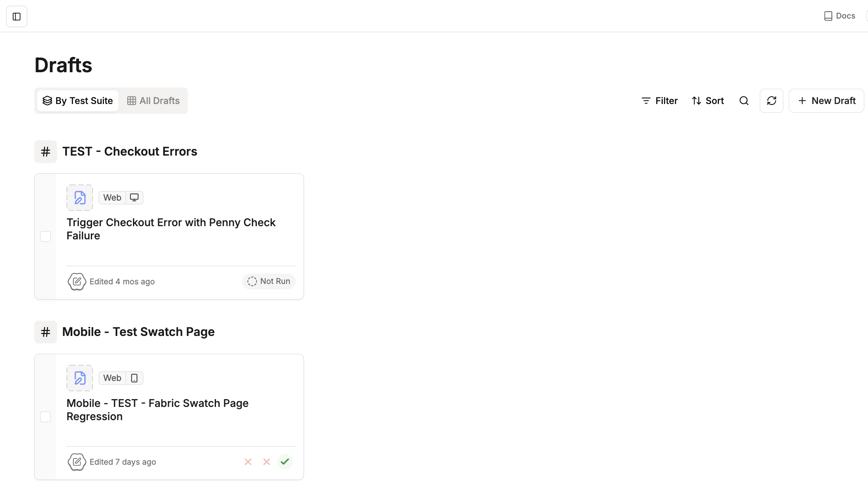
Task: Click the desktop device icon next to Web
Action: 134,198
